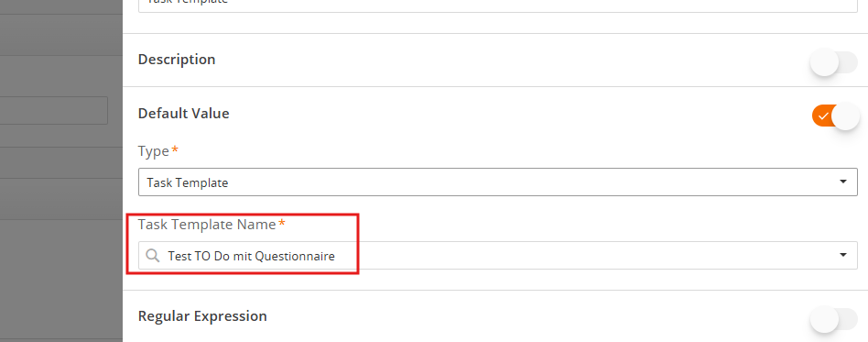The width and height of the screenshot is (868, 342).
Task: Focus the Task Template Name search field
Action: tap(498, 256)
